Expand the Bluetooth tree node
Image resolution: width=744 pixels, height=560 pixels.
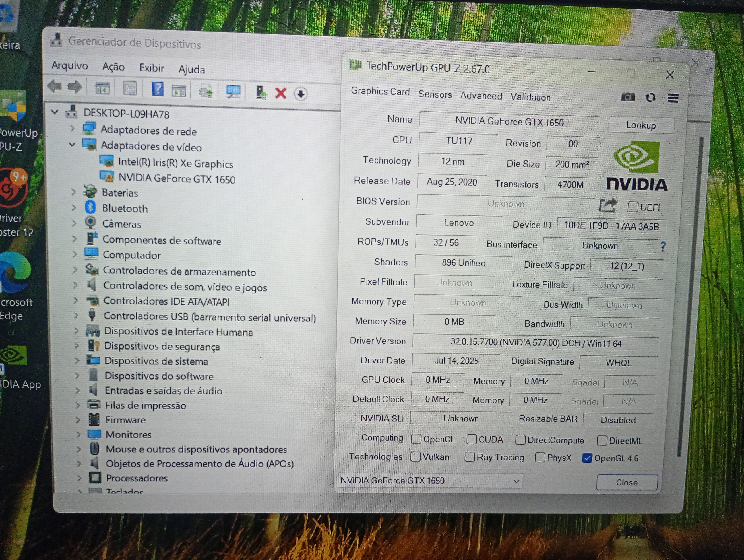coord(74,208)
